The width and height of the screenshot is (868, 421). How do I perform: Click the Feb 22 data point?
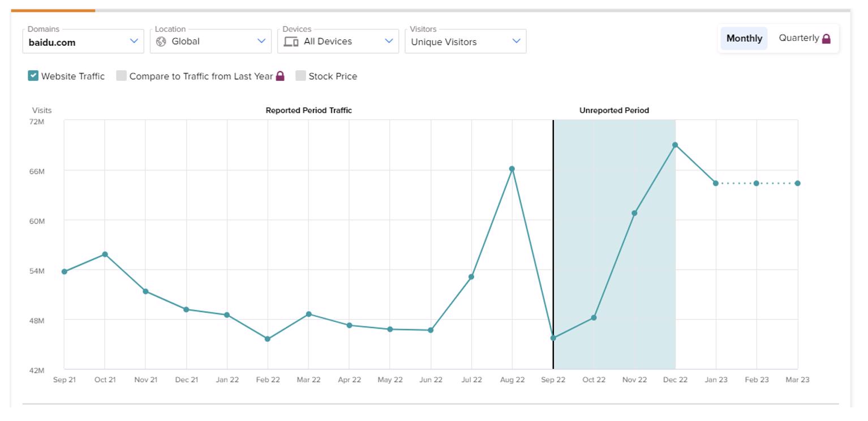[268, 339]
